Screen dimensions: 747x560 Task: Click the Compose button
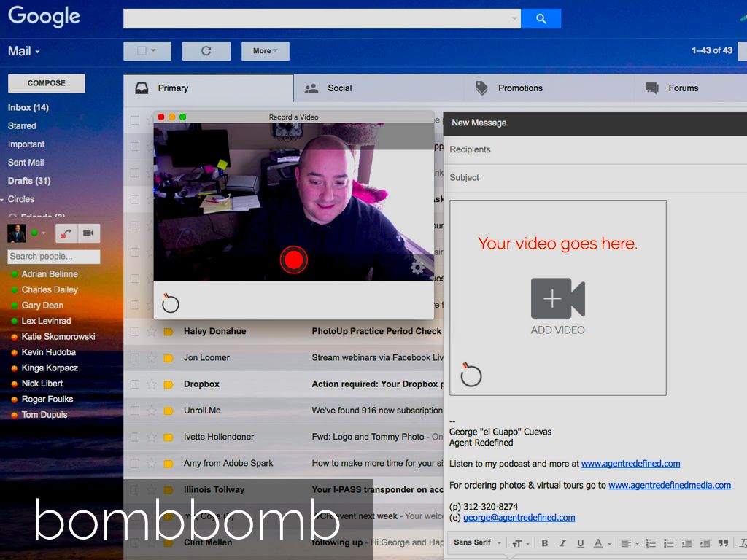coord(46,83)
